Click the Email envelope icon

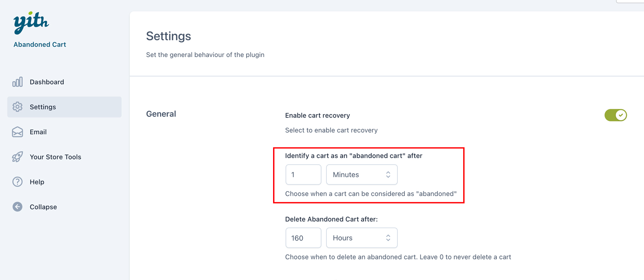pos(17,132)
